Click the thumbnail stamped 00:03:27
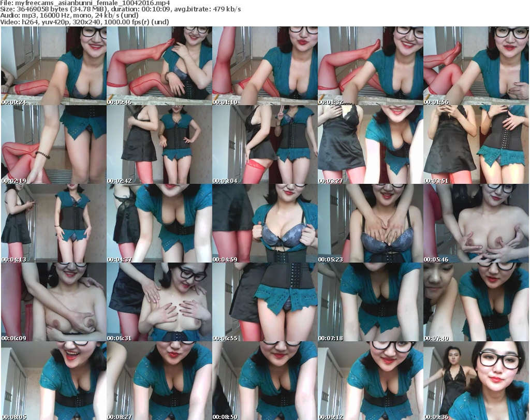 pyautogui.click(x=370, y=144)
